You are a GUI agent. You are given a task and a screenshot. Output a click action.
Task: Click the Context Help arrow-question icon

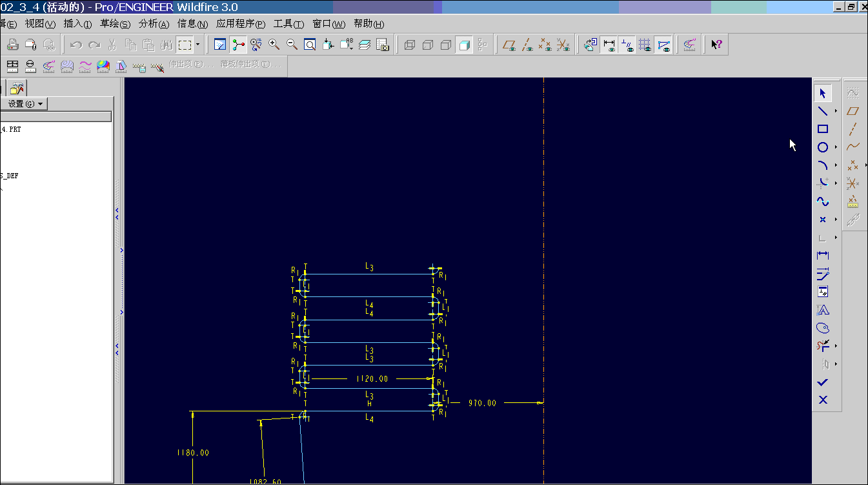coord(716,45)
